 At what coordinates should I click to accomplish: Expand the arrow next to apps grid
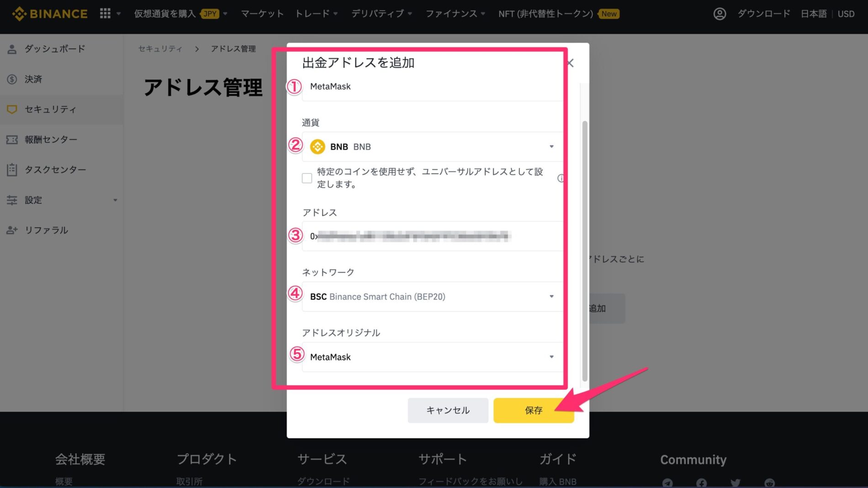[119, 14]
